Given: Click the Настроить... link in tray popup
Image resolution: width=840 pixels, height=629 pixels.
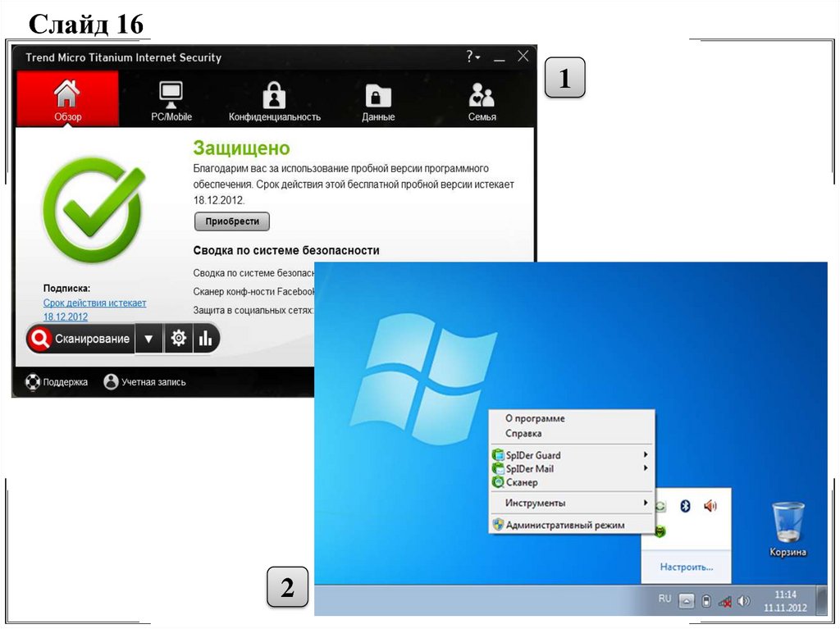Looking at the screenshot, I should (686, 567).
